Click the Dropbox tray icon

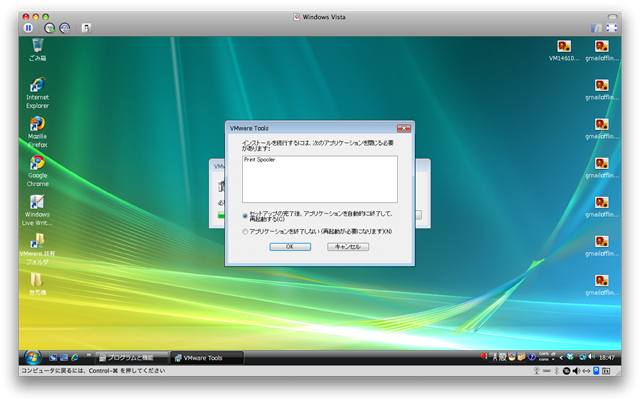click(x=570, y=357)
